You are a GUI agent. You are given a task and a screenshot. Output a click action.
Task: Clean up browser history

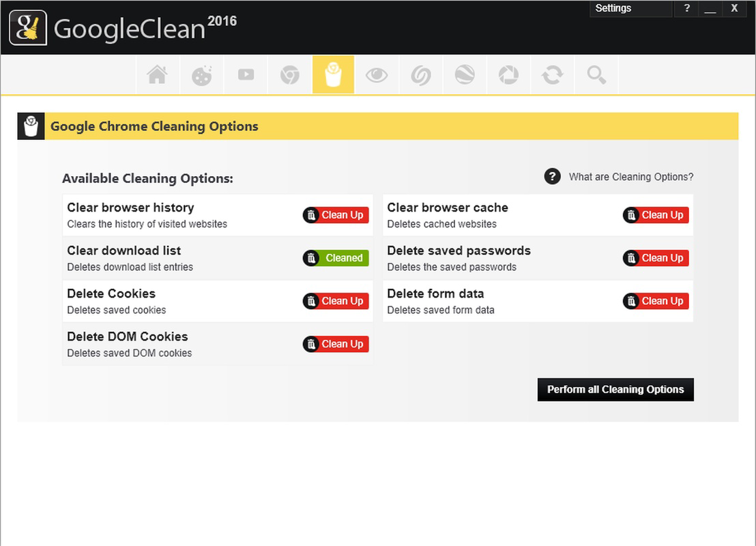(336, 215)
